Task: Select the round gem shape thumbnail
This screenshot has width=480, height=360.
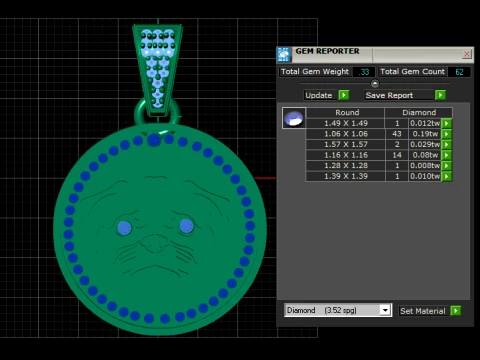Action: pyautogui.click(x=294, y=118)
